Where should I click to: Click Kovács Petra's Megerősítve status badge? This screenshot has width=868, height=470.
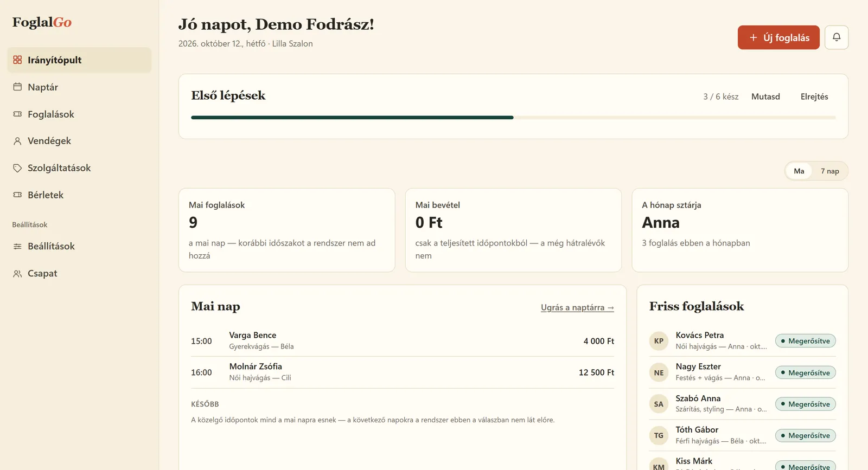tap(806, 341)
